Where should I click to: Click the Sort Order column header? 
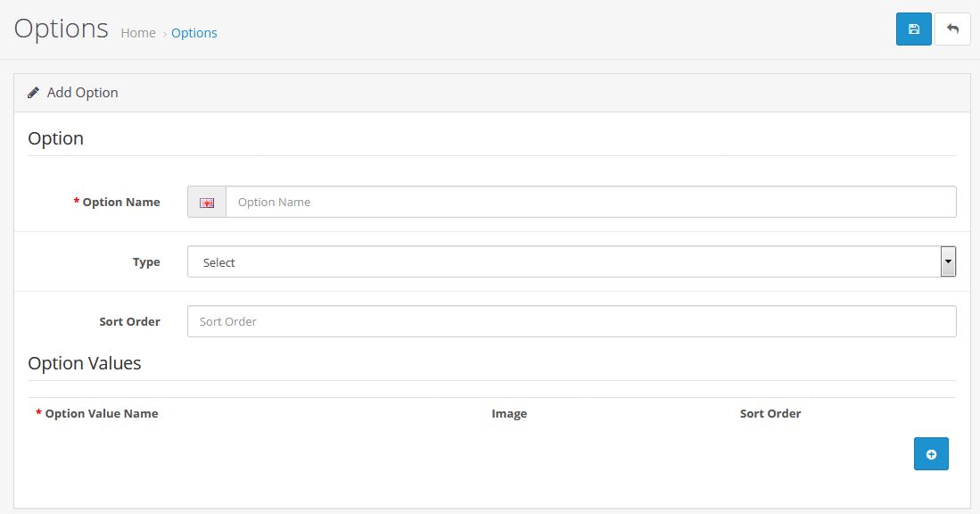point(770,413)
